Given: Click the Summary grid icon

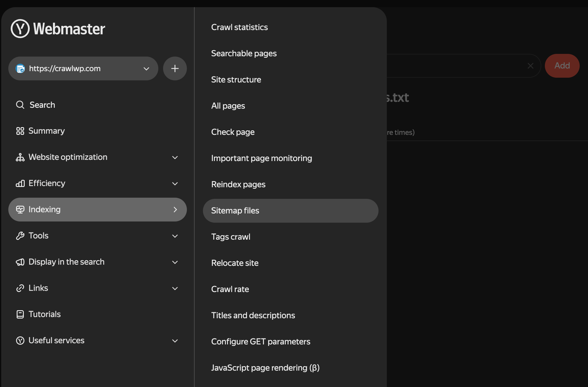Looking at the screenshot, I should tap(20, 131).
